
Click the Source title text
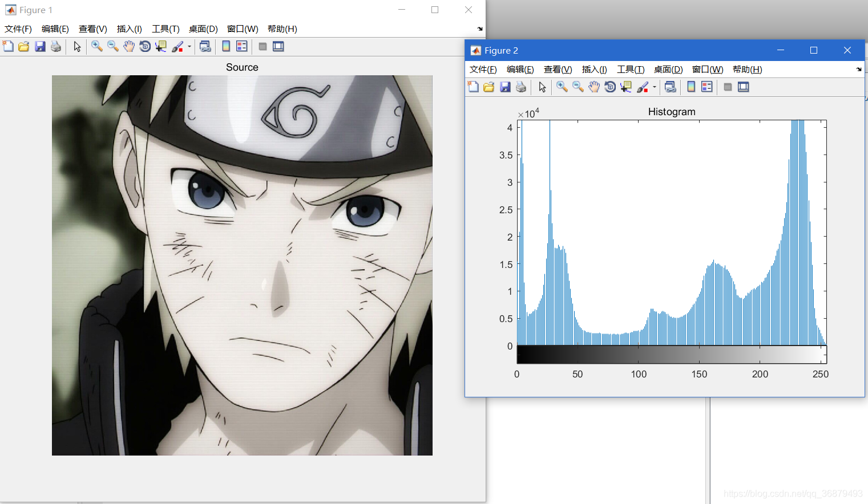coord(242,67)
